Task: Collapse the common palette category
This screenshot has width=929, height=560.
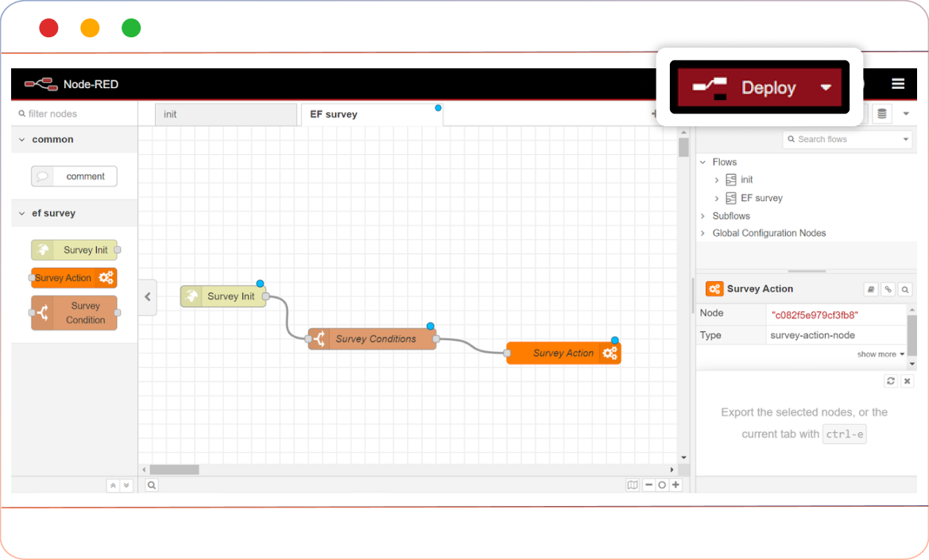Action: tap(22, 140)
